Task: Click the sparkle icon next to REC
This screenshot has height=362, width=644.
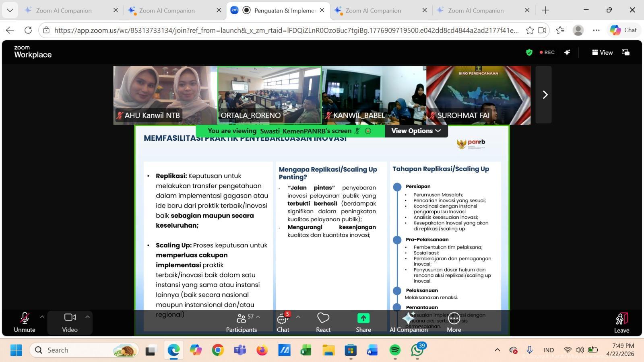Action: (567, 52)
